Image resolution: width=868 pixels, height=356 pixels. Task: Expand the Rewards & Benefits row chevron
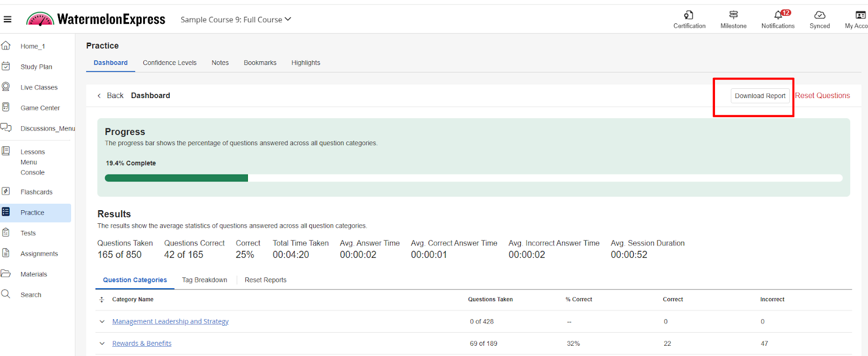click(102, 344)
